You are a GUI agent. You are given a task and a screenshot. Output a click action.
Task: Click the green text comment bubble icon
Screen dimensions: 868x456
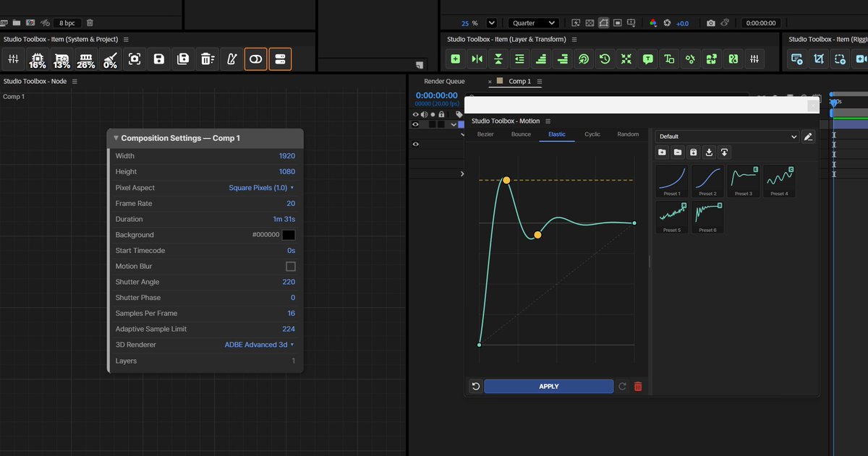[647, 59]
